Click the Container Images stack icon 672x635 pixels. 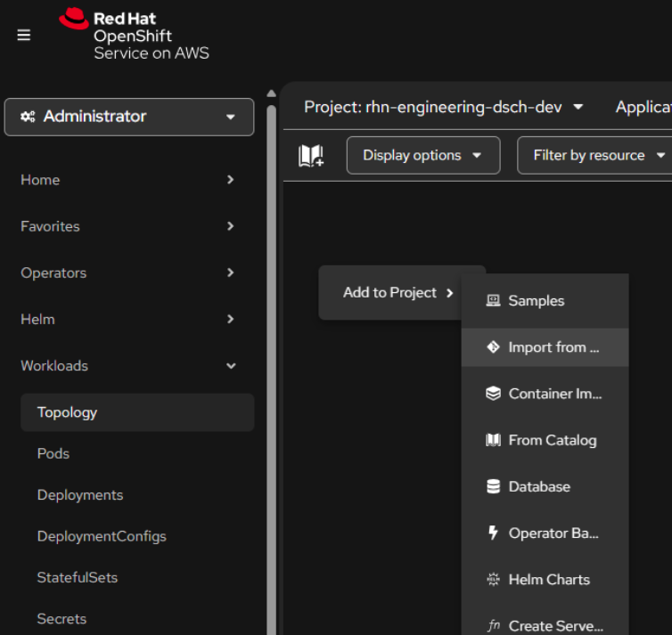493,394
